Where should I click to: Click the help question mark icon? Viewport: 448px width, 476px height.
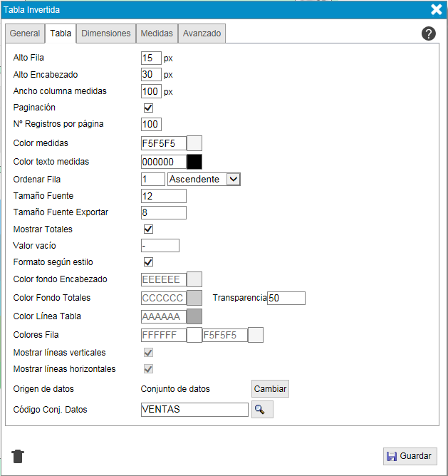pos(429,33)
